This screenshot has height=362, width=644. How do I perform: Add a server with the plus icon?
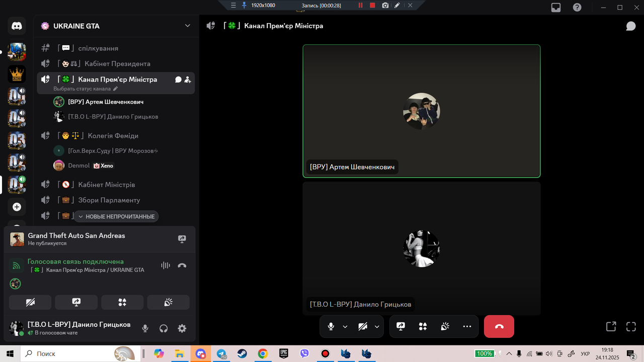point(17,207)
